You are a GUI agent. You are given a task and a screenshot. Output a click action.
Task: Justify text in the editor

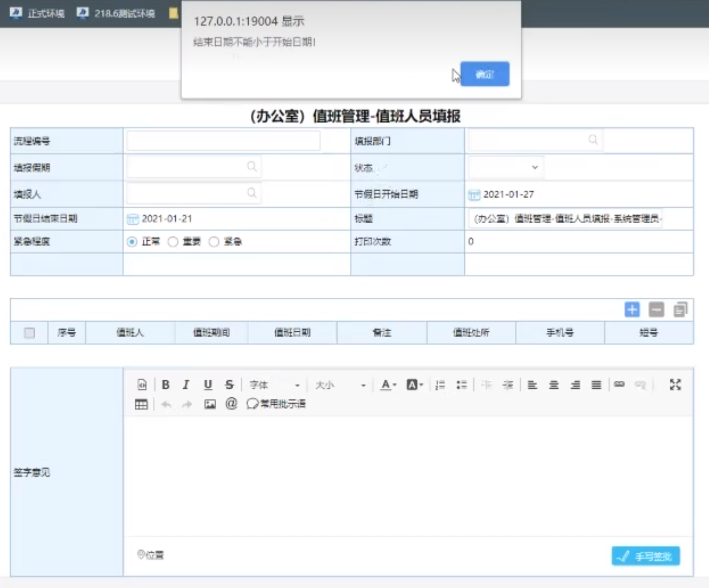click(596, 385)
